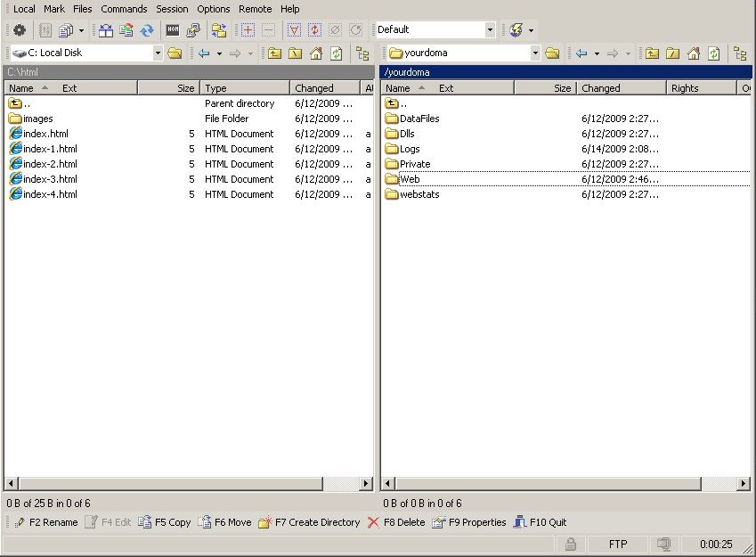Refresh the remote panel directory
Screen dimensions: 756x557
coord(713,53)
